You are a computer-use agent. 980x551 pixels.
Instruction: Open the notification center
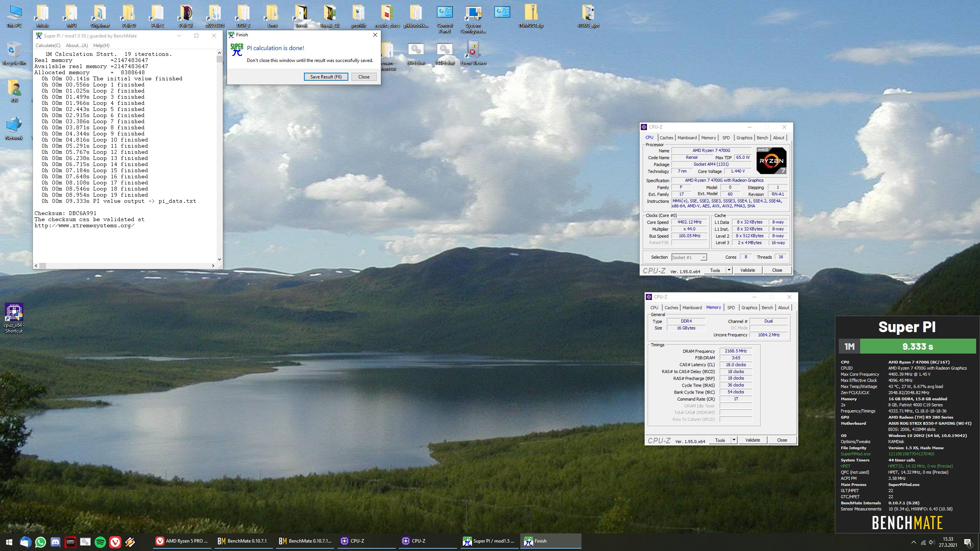pos(968,542)
